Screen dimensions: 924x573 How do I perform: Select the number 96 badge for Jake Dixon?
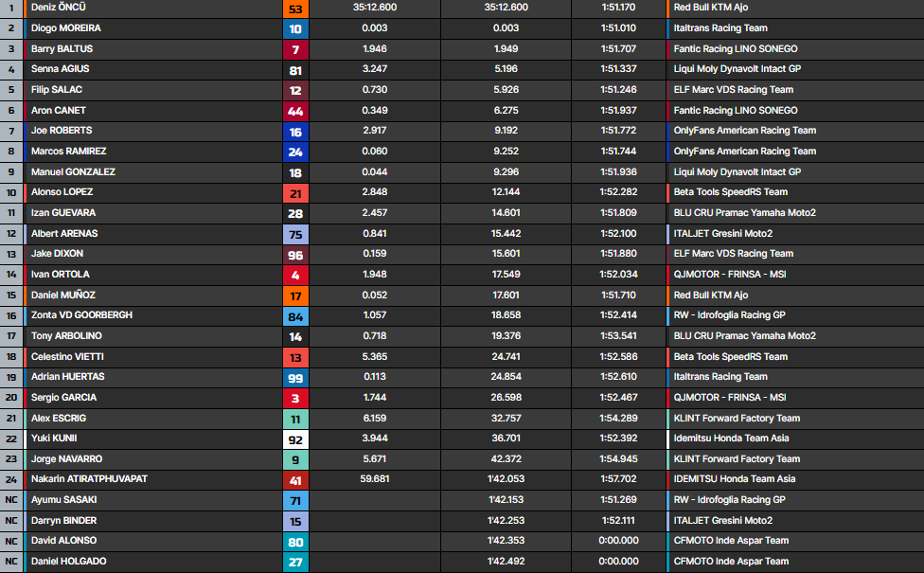pyautogui.click(x=295, y=254)
